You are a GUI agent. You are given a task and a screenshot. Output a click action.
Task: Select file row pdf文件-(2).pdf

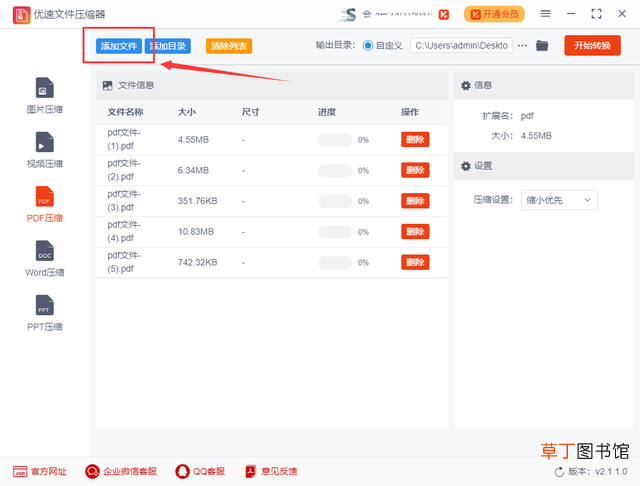(x=272, y=170)
